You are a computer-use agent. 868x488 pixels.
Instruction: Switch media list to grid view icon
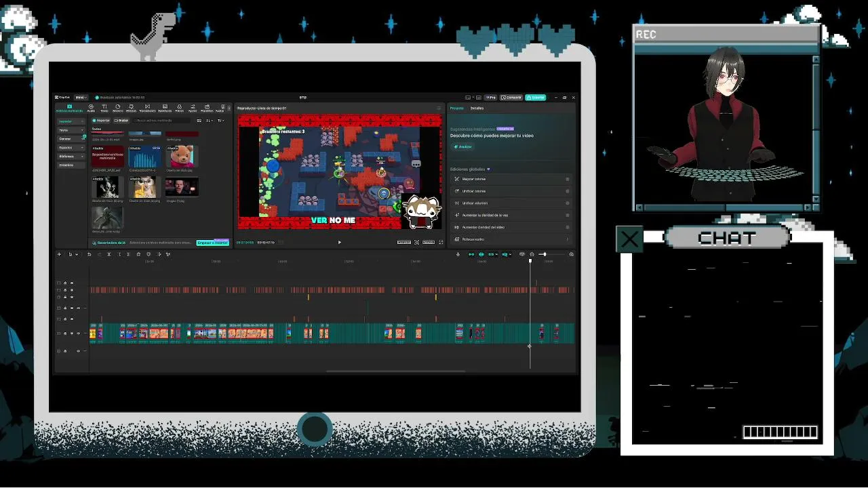click(199, 121)
